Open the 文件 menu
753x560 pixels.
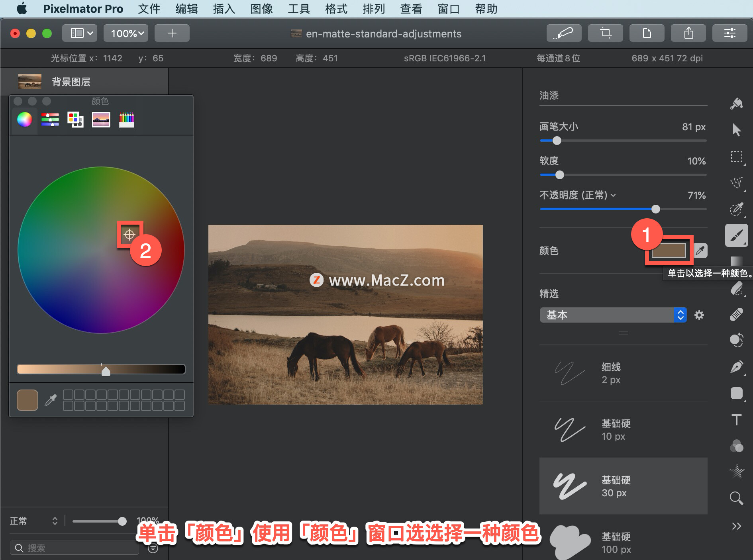(149, 9)
